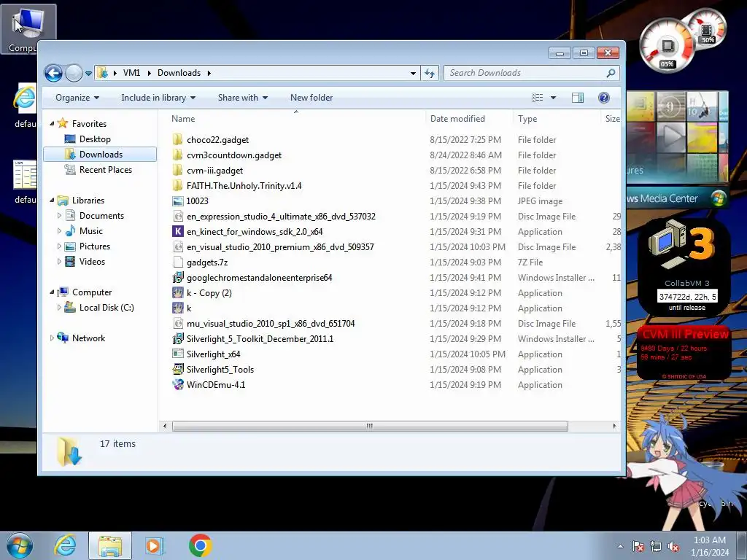Select Local Disk (C:) in tree

coord(107,308)
